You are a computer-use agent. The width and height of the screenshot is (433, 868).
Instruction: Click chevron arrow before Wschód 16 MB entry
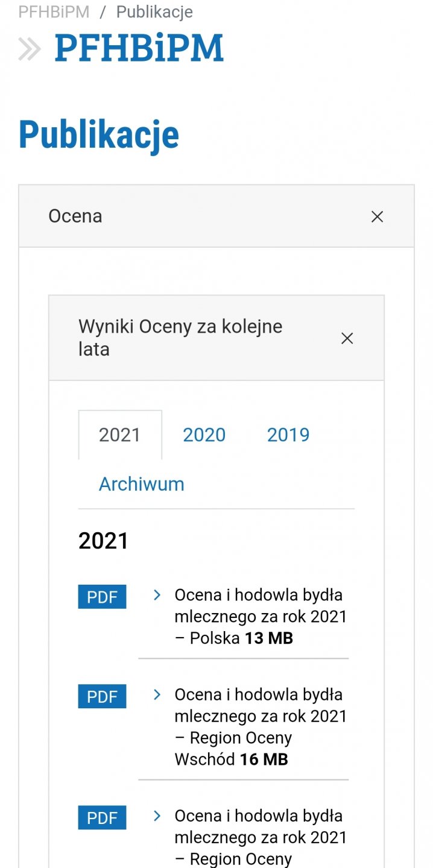coord(157,694)
